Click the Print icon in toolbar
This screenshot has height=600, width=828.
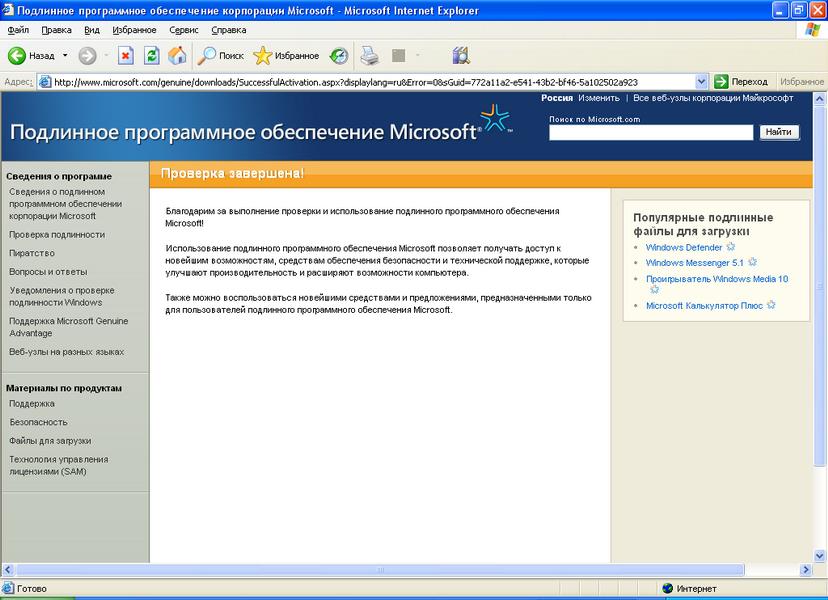tap(369, 56)
